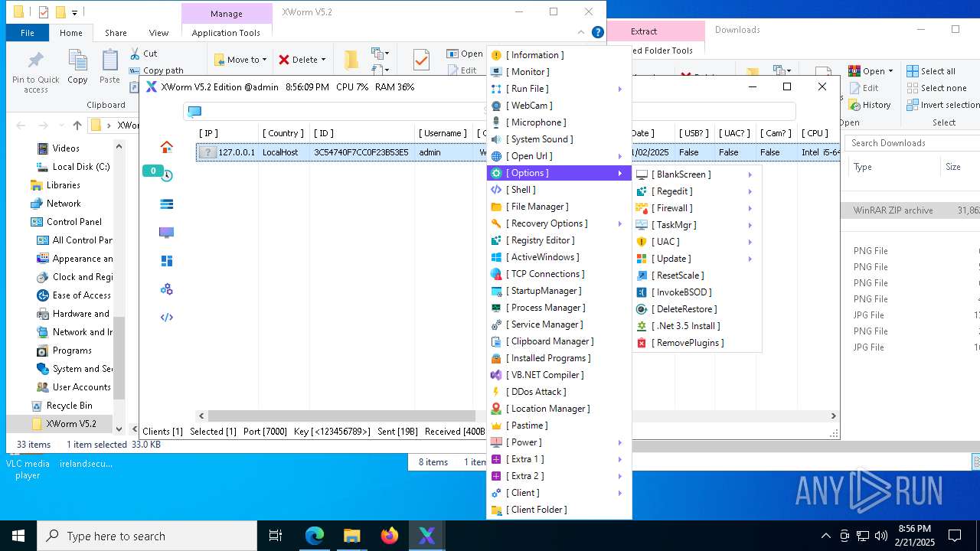Screen dimensions: 980x551
Task: Expand the [ Run File ] submenu arrow
Action: [620, 89]
